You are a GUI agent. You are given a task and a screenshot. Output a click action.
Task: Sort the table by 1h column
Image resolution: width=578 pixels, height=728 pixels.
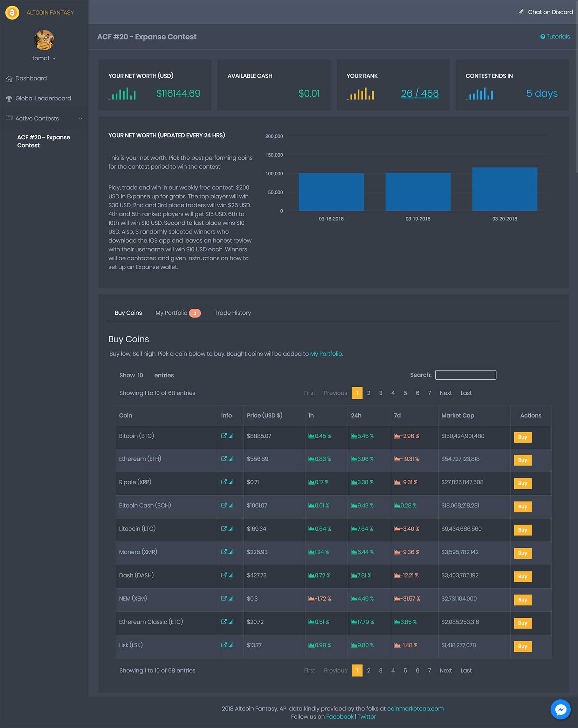[326, 415]
